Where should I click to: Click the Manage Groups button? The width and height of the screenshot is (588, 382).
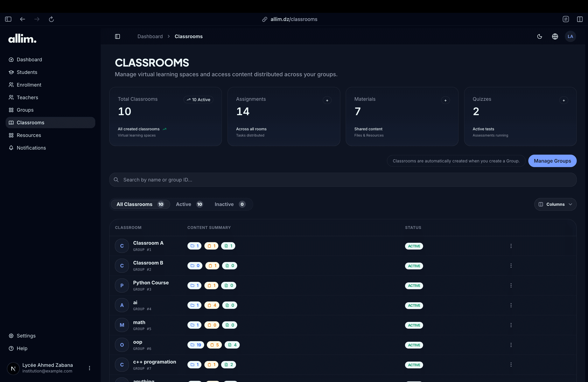(552, 161)
